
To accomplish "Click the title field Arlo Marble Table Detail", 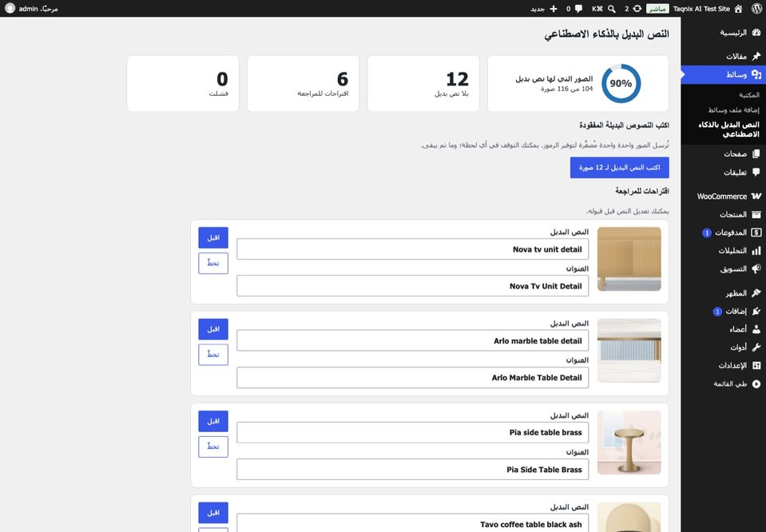I will tap(413, 378).
